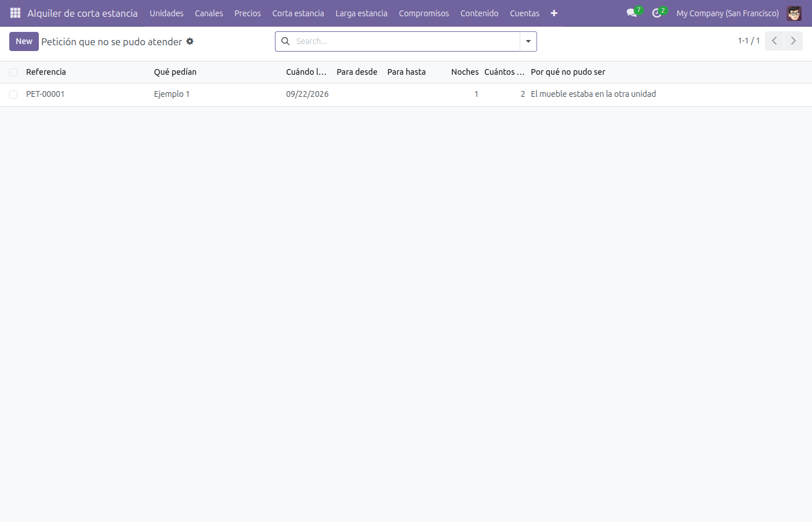Screen dimensions: 812x522
Task: Open the Larga estancia menu
Action: pyautogui.click(x=361, y=13)
